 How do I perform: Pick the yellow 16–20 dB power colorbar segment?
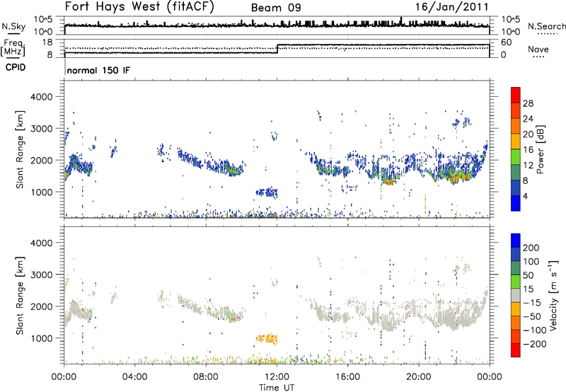tap(516, 142)
